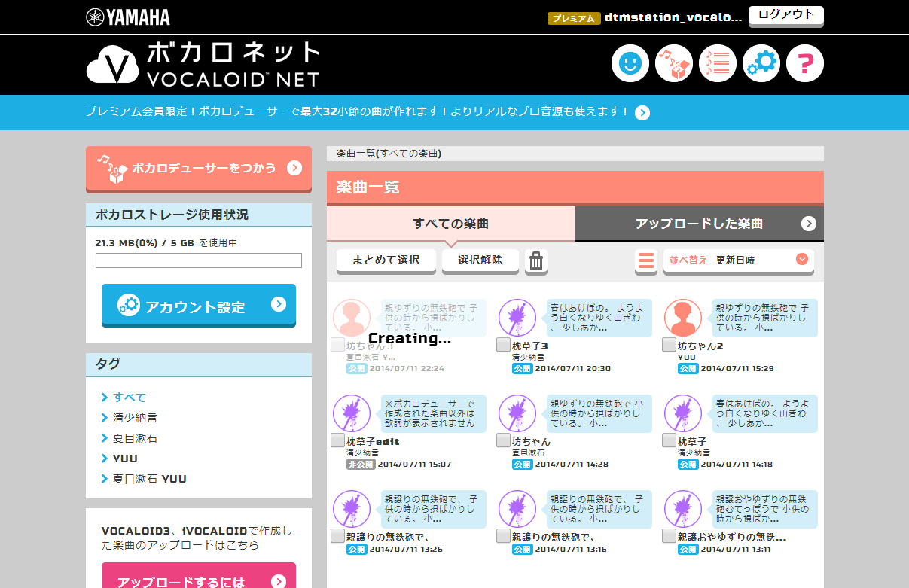Click the avatar of the 13:26 song

coord(352,509)
